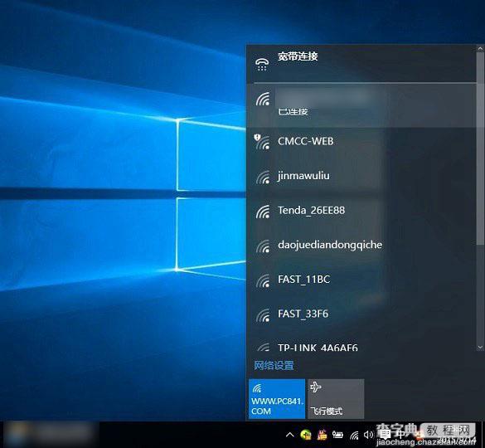The width and height of the screenshot is (485, 448).
Task: Select the FAST_33F6 network
Action: [361, 314]
